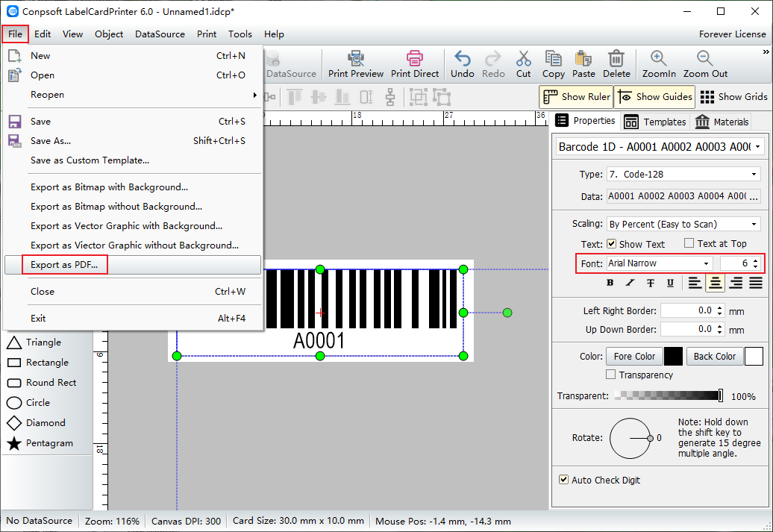Select the Triangle shape tool
The image size is (773, 532).
coord(34,342)
